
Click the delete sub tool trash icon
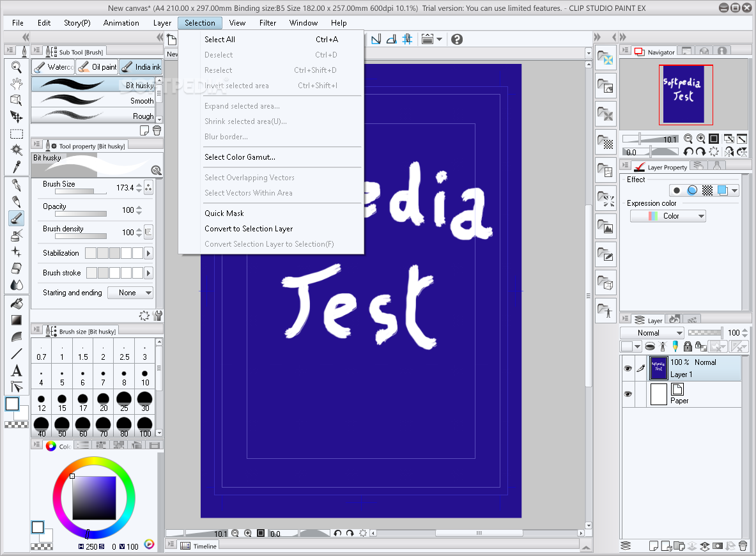pyautogui.click(x=157, y=130)
